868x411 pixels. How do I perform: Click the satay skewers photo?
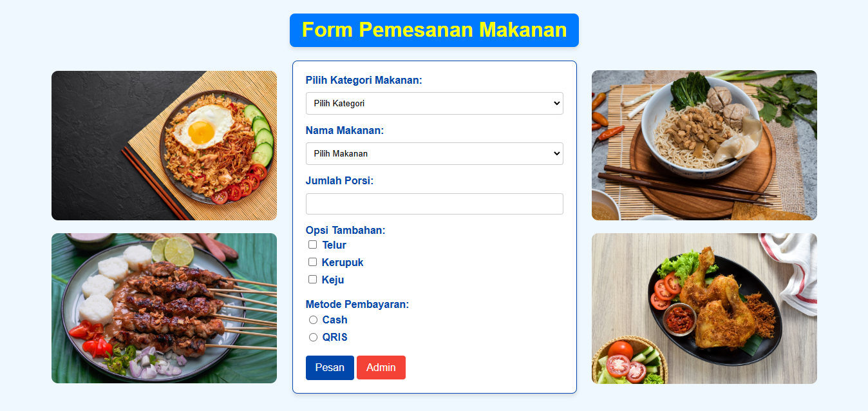click(x=164, y=309)
